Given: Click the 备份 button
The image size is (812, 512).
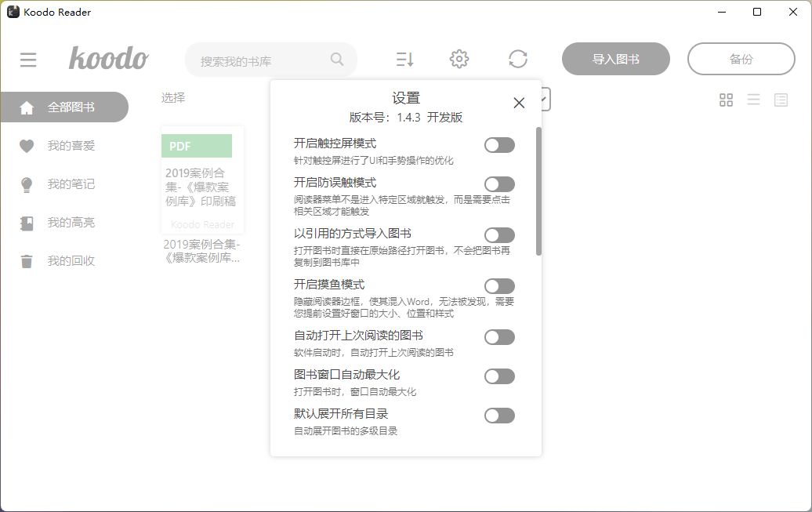Looking at the screenshot, I should click(x=741, y=59).
